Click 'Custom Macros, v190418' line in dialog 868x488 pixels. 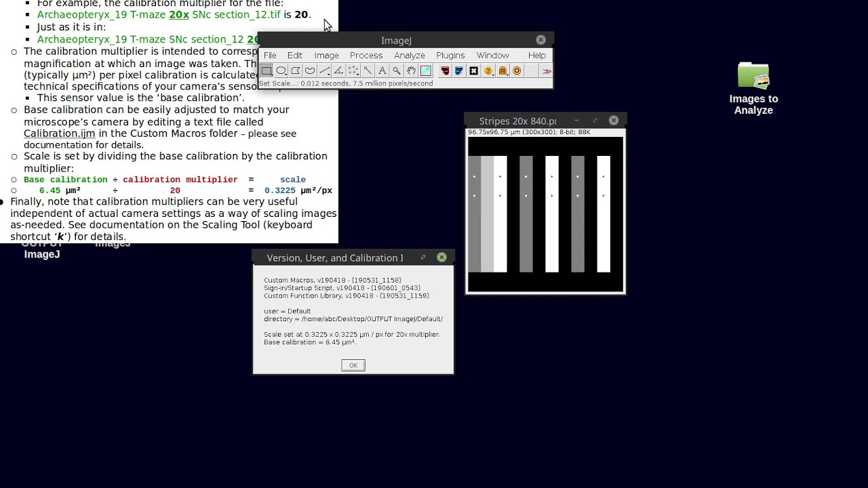[x=332, y=280]
